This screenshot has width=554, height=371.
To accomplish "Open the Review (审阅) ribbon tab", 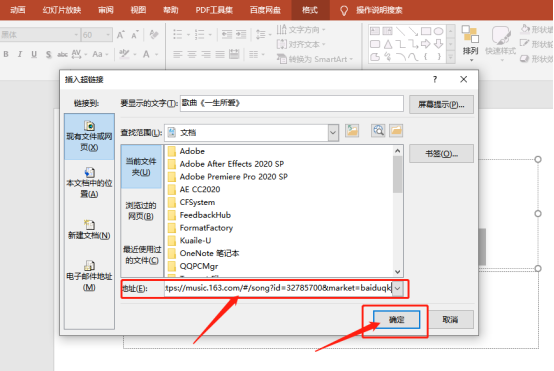I will pyautogui.click(x=106, y=10).
